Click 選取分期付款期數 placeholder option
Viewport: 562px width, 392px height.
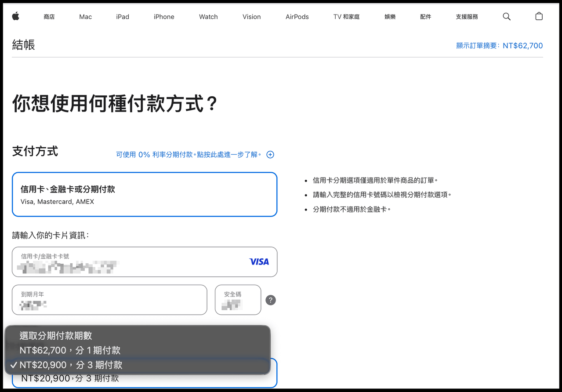click(x=138, y=335)
